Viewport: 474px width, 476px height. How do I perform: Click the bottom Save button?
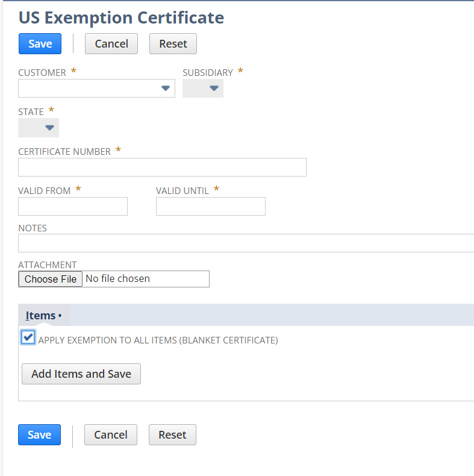click(x=40, y=435)
